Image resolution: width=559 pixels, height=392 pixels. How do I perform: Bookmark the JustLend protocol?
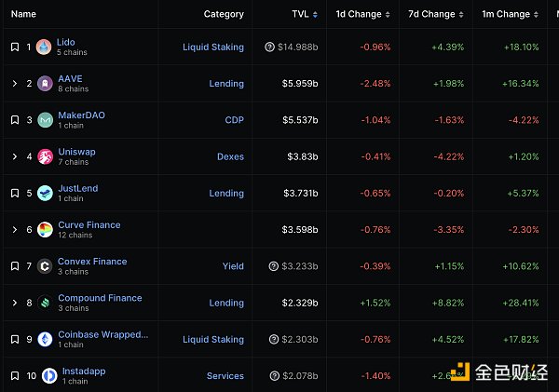[x=15, y=194]
